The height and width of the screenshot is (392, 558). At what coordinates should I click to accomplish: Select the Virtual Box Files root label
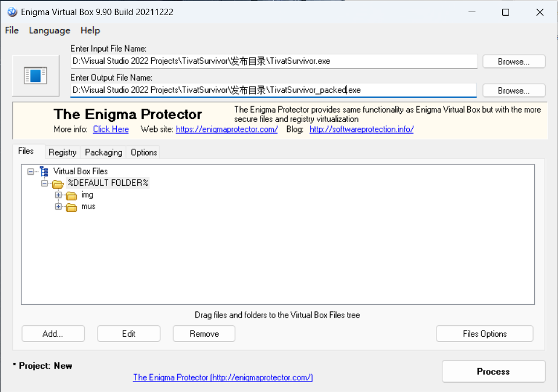[x=80, y=171]
